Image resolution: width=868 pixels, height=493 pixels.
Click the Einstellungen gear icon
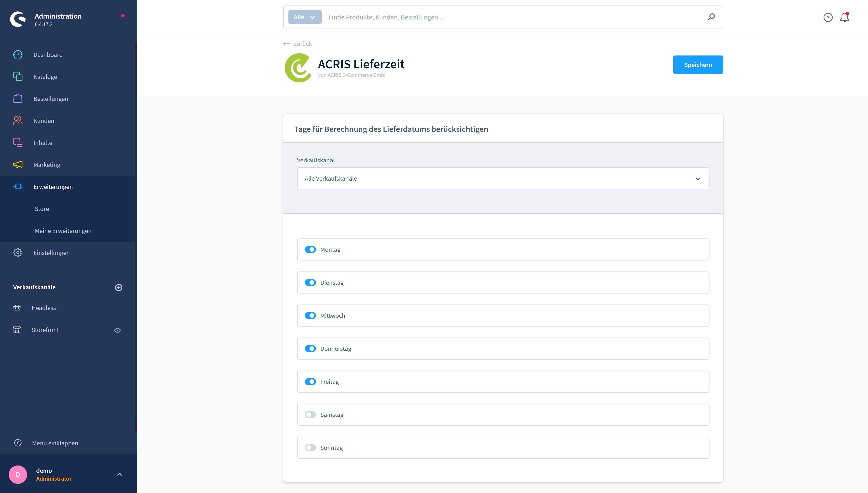point(18,253)
